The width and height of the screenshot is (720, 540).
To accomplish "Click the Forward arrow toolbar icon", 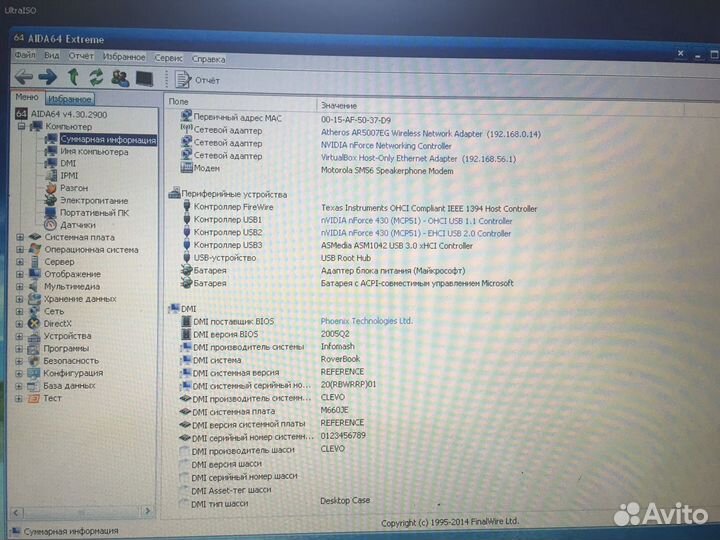I will [47, 77].
